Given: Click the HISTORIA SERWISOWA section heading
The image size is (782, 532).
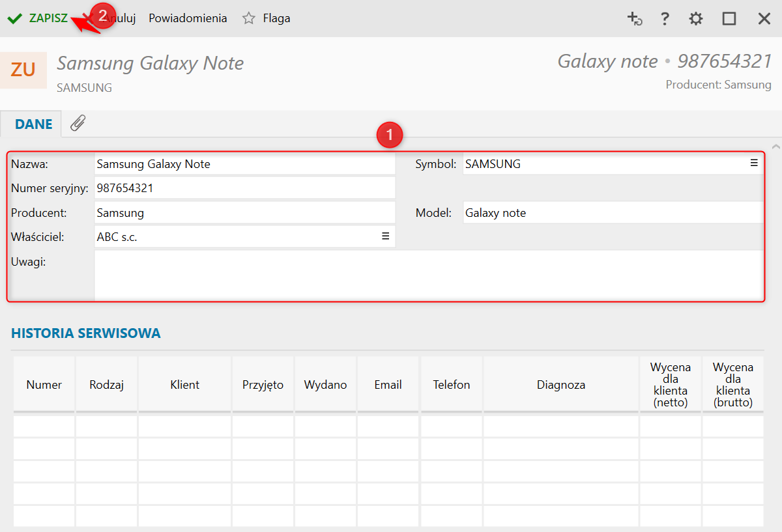Looking at the screenshot, I should [x=86, y=333].
